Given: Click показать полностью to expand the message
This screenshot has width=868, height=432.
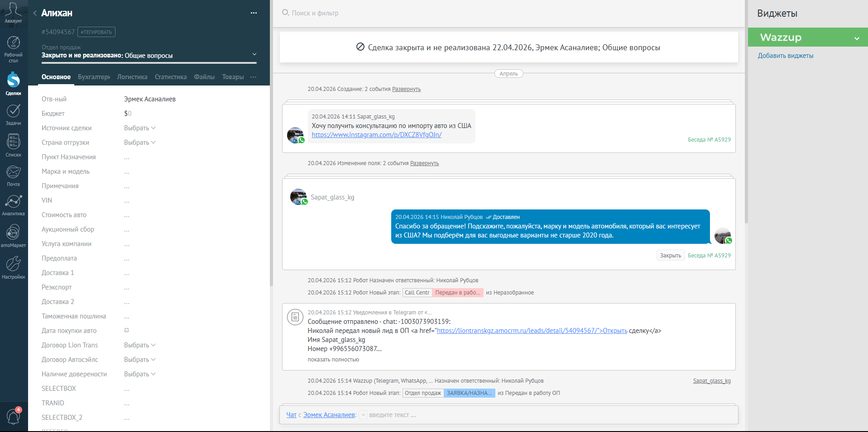Looking at the screenshot, I should [333, 360].
